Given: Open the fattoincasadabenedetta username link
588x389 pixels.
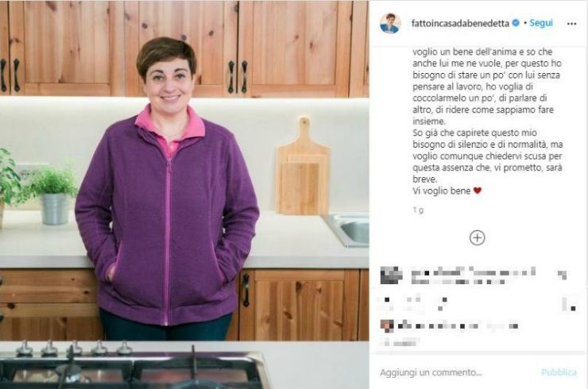Looking at the screenshot, I should tap(460, 23).
